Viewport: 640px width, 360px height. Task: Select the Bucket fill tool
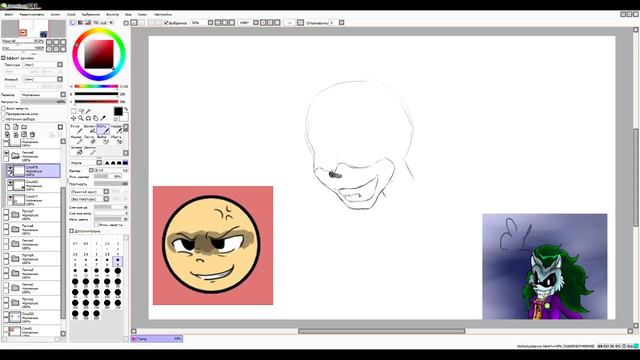click(77, 151)
